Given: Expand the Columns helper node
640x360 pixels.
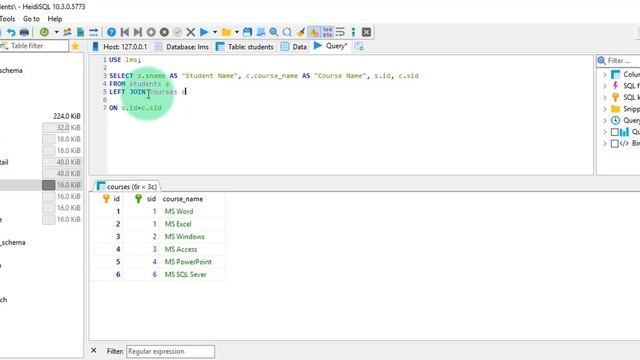Looking at the screenshot, I should pos(605,75).
